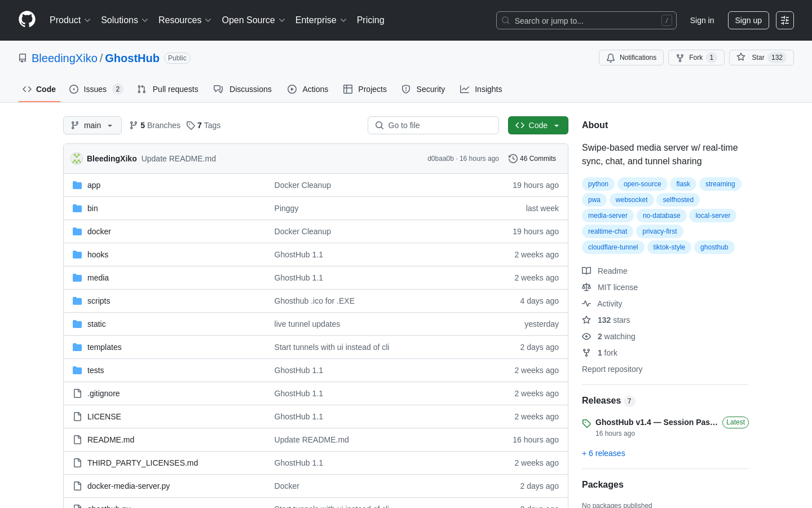Open the hooks folder icon

coord(77,255)
